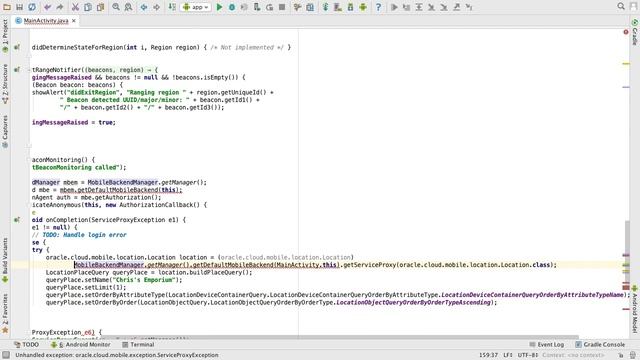Open the Android Device Monitor icon
The image size is (640, 360).
[363, 7]
